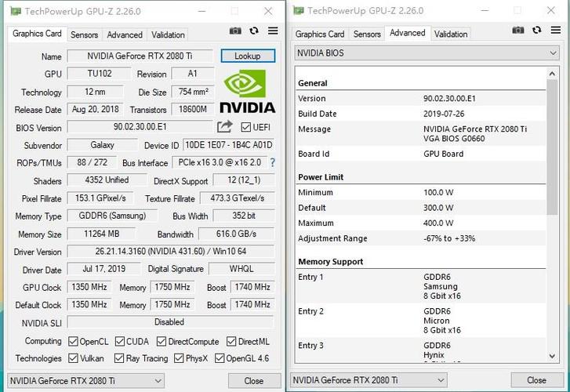Close the right GPU-Z window via title bar X
570x392 pixels.
[551, 10]
